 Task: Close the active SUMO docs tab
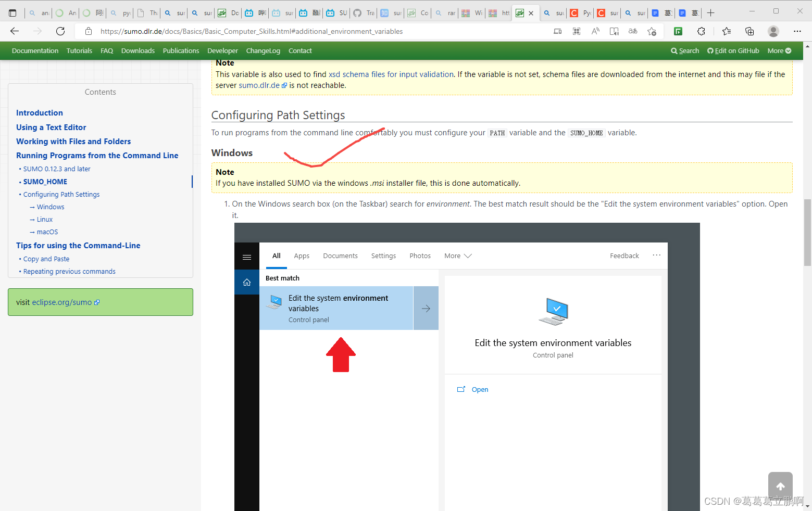[x=531, y=13]
